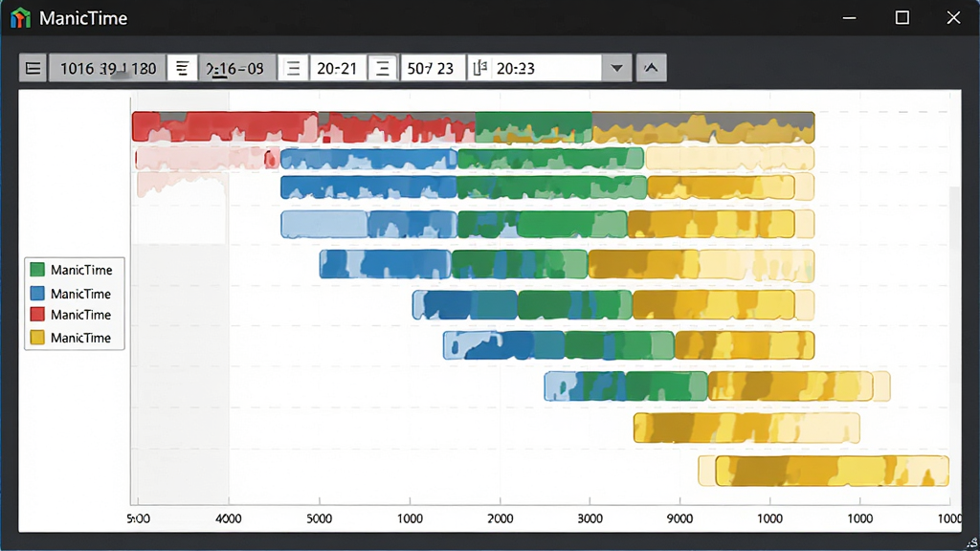Click the 507 23 field
This screenshot has width=980, height=551.
(x=432, y=68)
